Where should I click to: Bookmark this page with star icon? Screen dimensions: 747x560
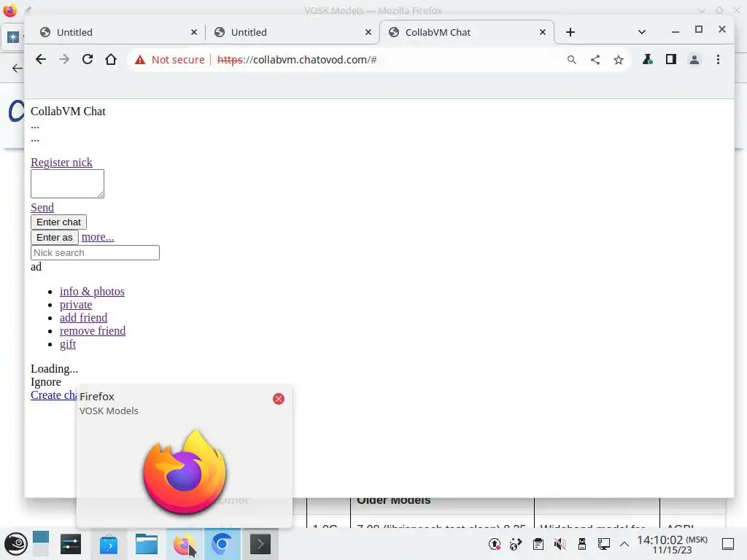(619, 60)
